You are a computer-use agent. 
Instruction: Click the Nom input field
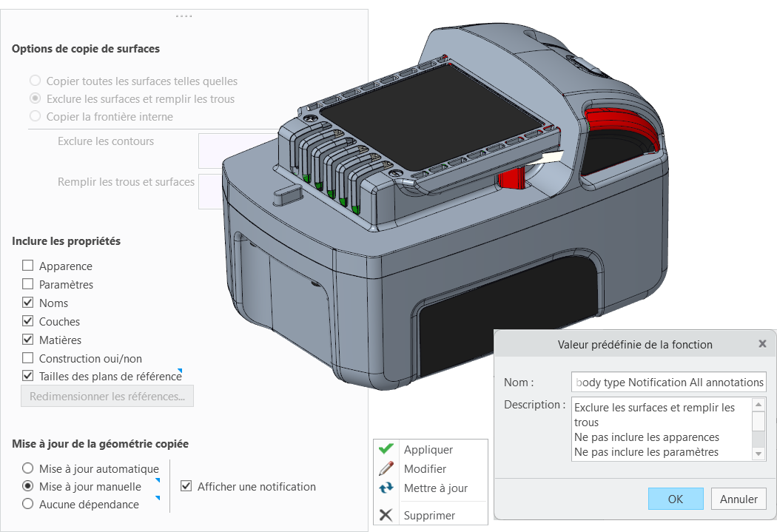pos(668,382)
